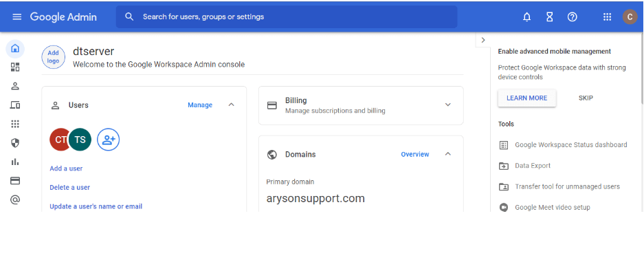The width and height of the screenshot is (644, 262).
Task: Click Manage in the Users card
Action: coord(200,105)
